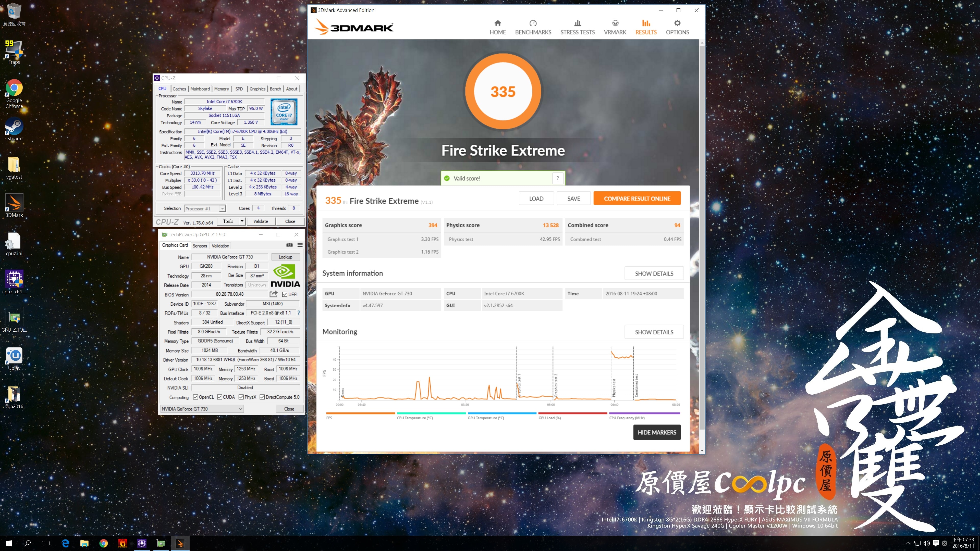Open the action center notification icon
Image resolution: width=980 pixels, height=551 pixels.
click(x=936, y=543)
